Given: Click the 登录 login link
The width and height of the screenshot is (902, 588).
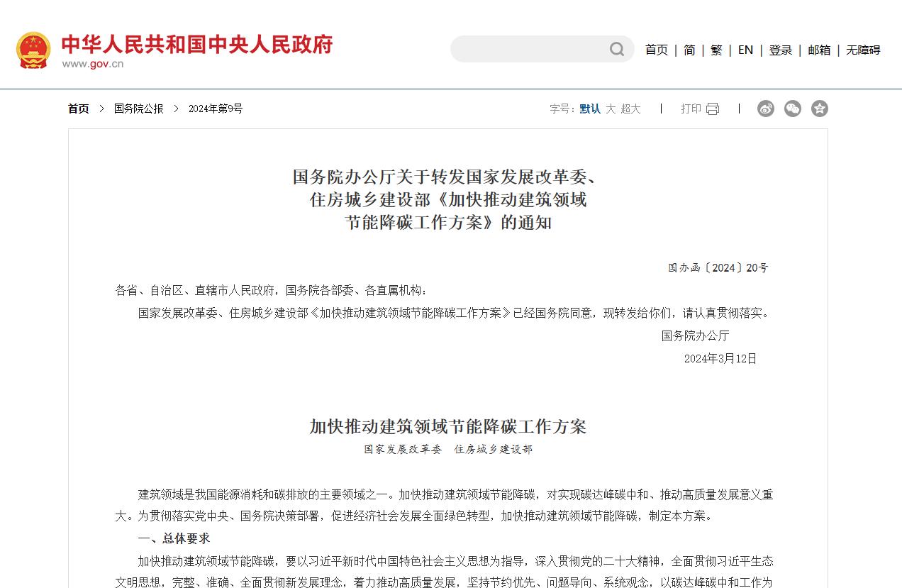Looking at the screenshot, I should [780, 50].
